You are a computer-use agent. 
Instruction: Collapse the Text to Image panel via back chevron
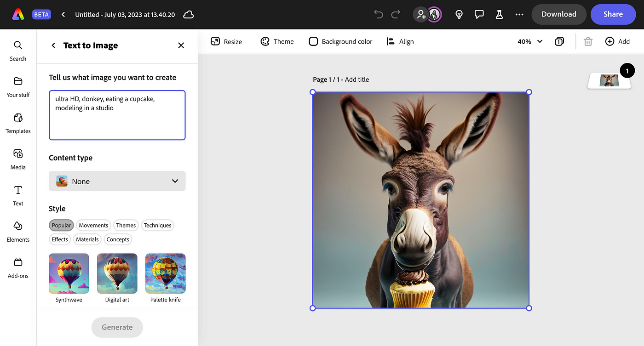point(53,45)
